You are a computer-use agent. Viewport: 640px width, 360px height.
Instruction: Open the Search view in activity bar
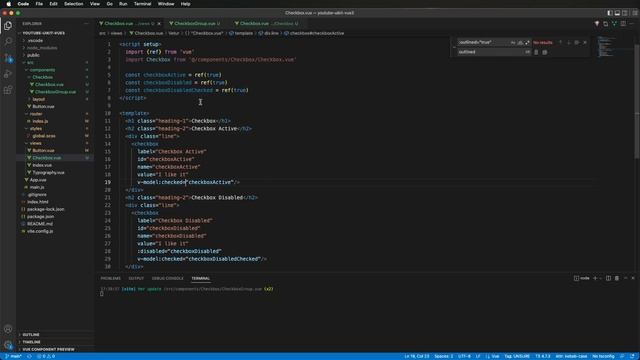[x=8, y=42]
